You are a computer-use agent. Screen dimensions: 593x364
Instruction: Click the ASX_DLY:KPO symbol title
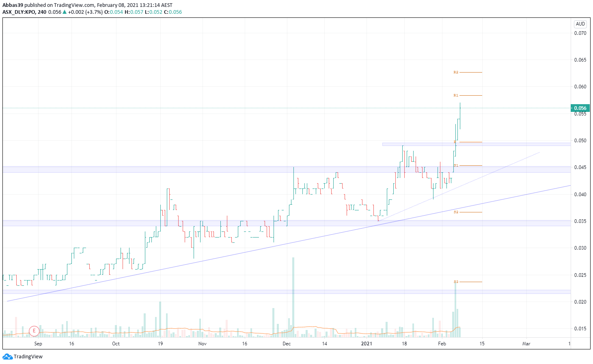point(19,12)
